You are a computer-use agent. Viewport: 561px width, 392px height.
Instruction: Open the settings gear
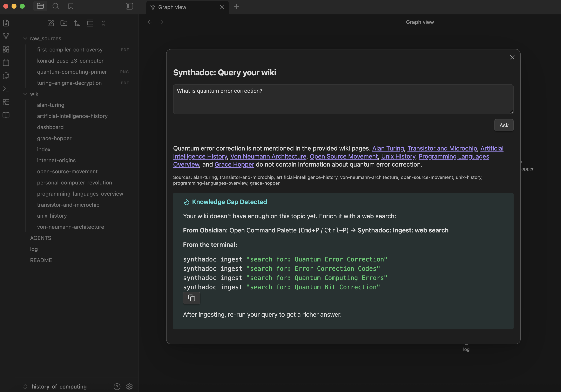[x=129, y=386]
